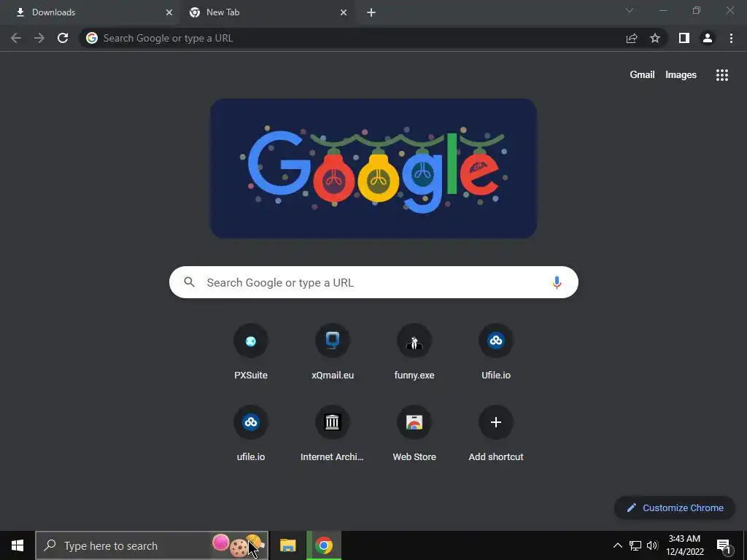Open the Chrome profile menu
The image size is (747, 560).
click(x=708, y=38)
